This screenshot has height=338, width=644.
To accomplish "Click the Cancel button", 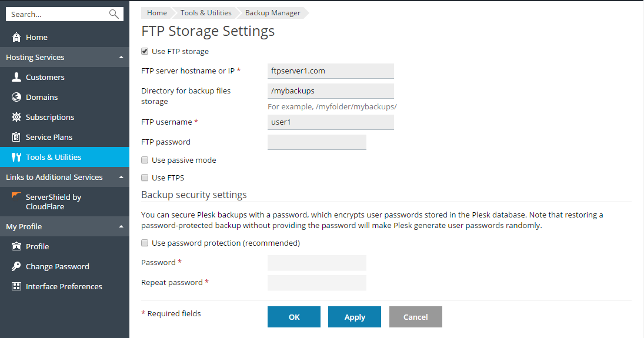I will (x=415, y=317).
